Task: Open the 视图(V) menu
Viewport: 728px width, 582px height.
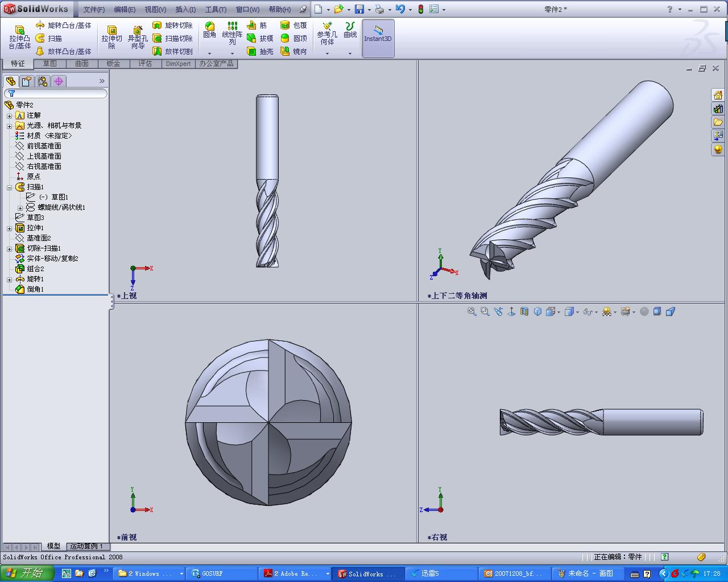Action: point(155,10)
